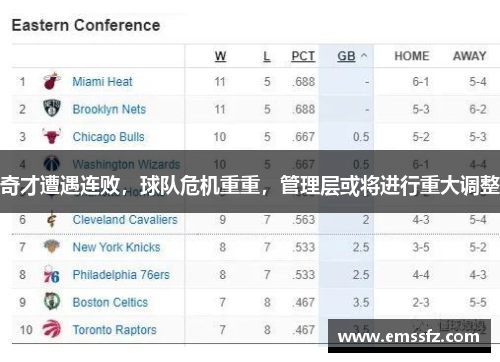Click the Philadelphia 76ers logo

click(x=52, y=275)
